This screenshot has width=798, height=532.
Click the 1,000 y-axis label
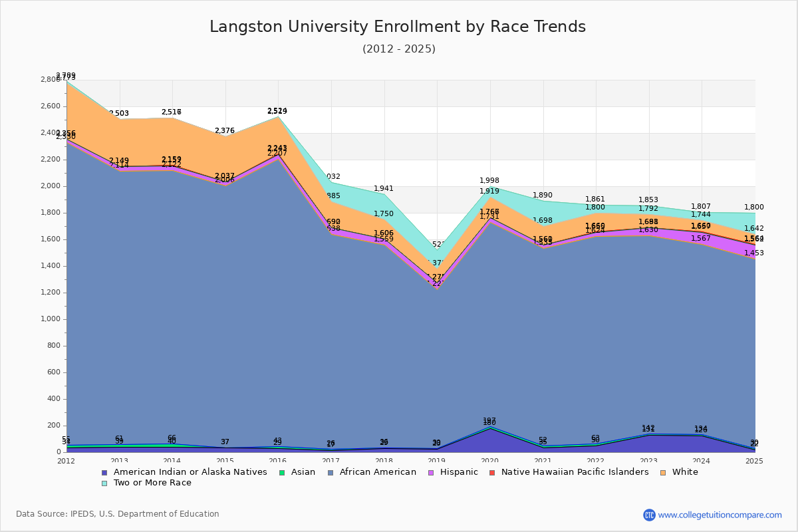(x=51, y=319)
